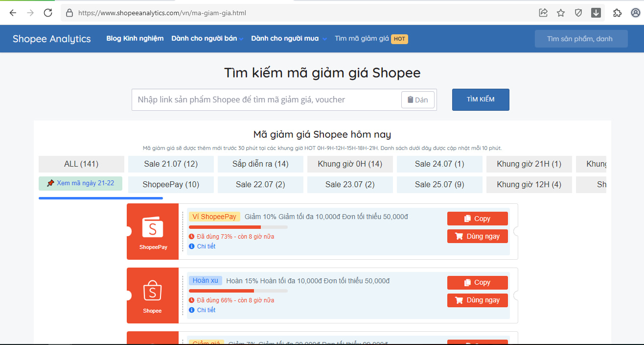Viewport: 644px width, 345px height.
Task: Bookmark this page with star icon
Action: 561,13
